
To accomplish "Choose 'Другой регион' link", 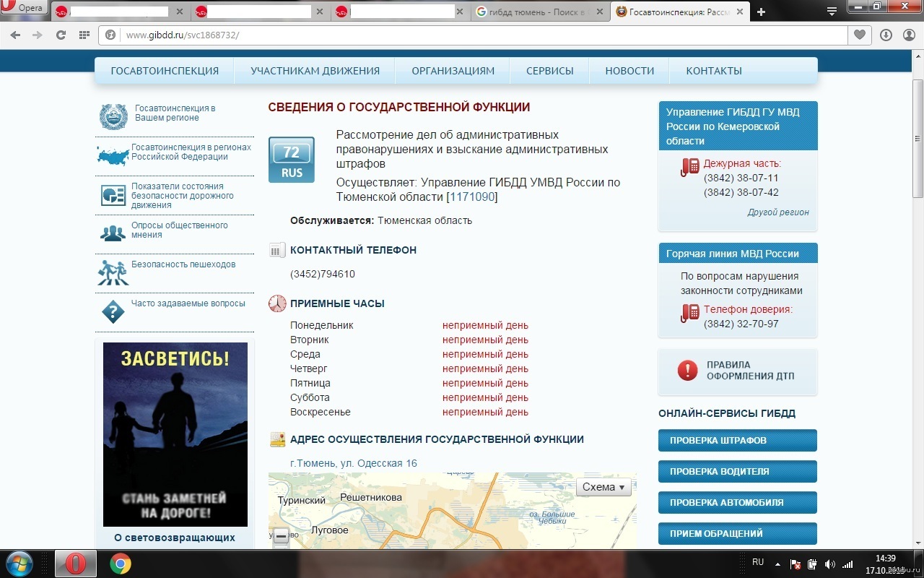I will pos(778,212).
